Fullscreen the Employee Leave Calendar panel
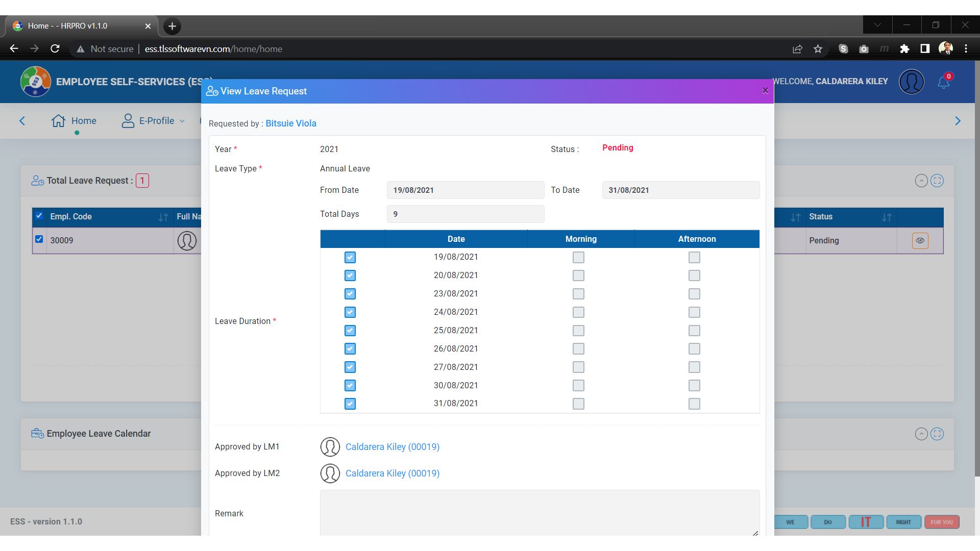Screen dimensions: 980x551 937,434
